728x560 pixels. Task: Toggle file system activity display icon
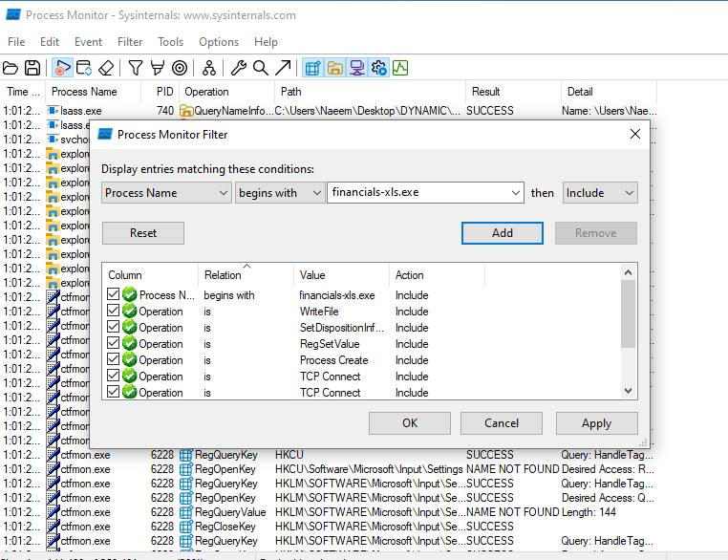point(335,68)
